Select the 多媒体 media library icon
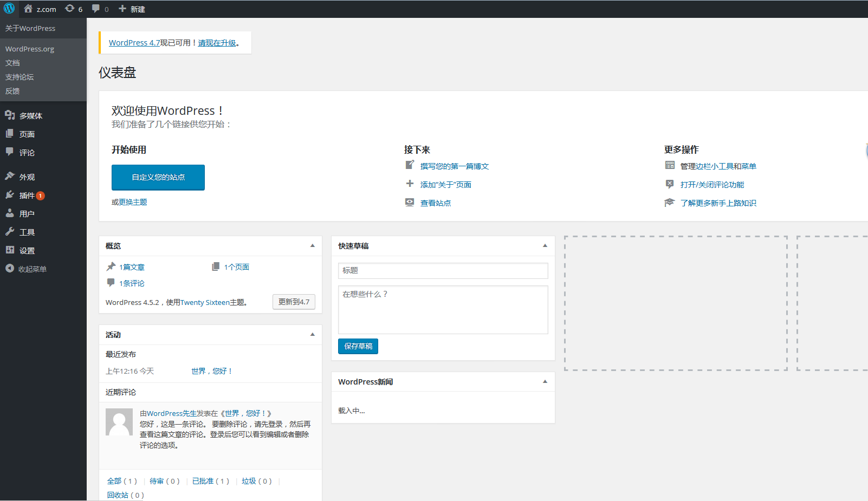This screenshot has width=868, height=501. [10, 115]
